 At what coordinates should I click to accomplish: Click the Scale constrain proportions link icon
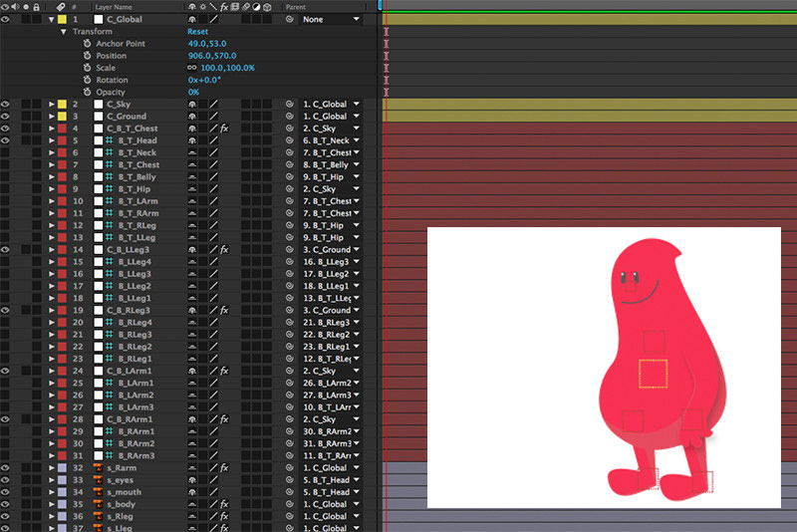193,68
